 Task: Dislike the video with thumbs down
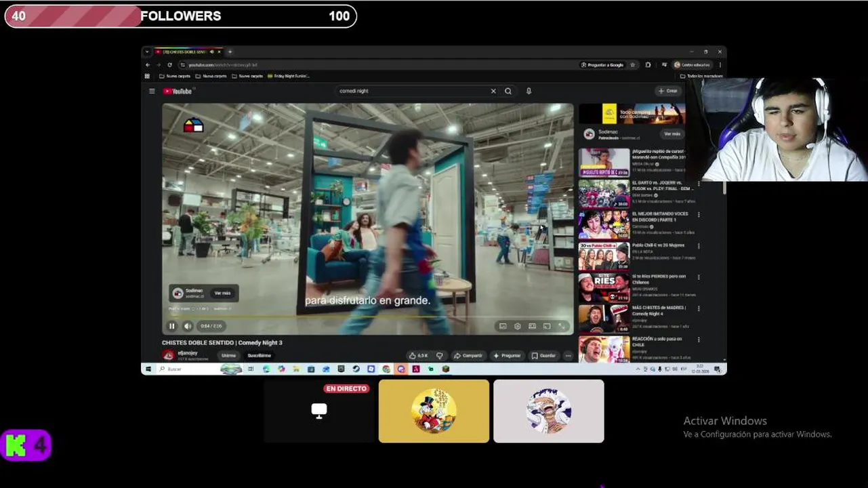pyautogui.click(x=439, y=355)
